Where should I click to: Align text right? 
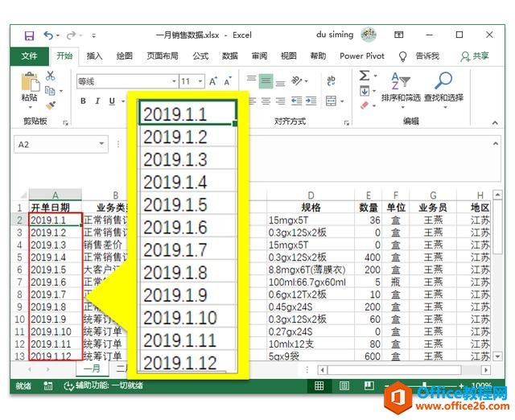(x=280, y=101)
